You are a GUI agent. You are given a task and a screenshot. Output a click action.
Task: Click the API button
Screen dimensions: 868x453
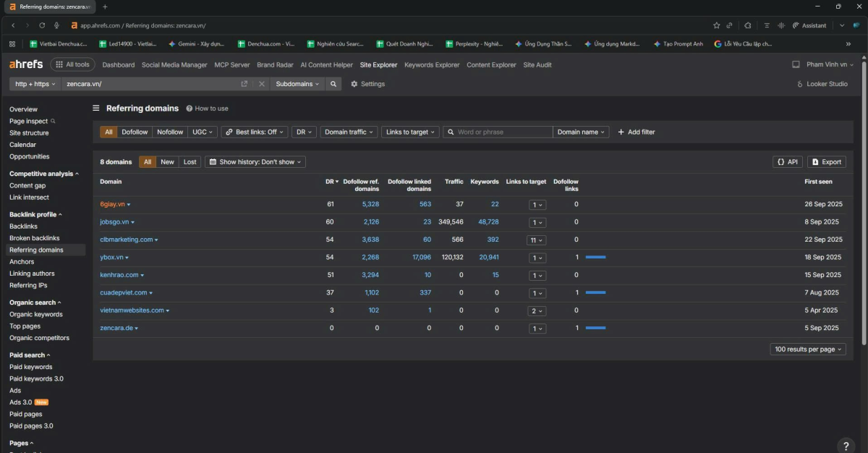point(788,162)
